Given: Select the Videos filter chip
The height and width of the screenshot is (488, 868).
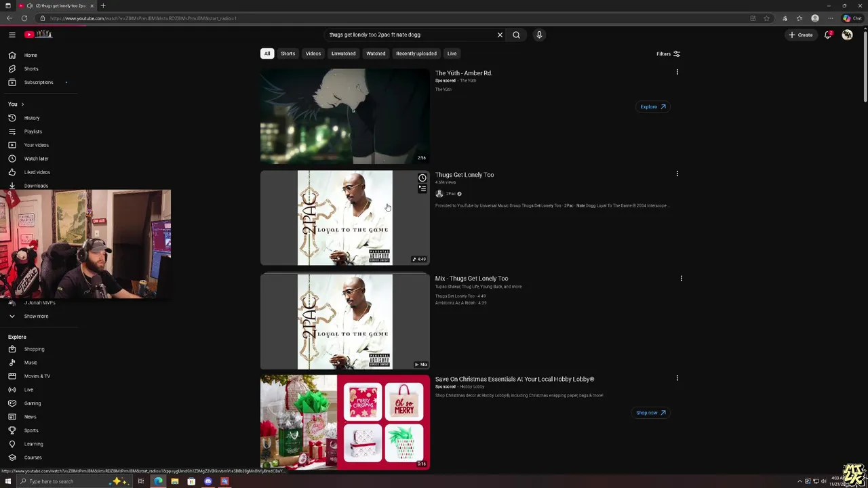Looking at the screenshot, I should pos(313,54).
